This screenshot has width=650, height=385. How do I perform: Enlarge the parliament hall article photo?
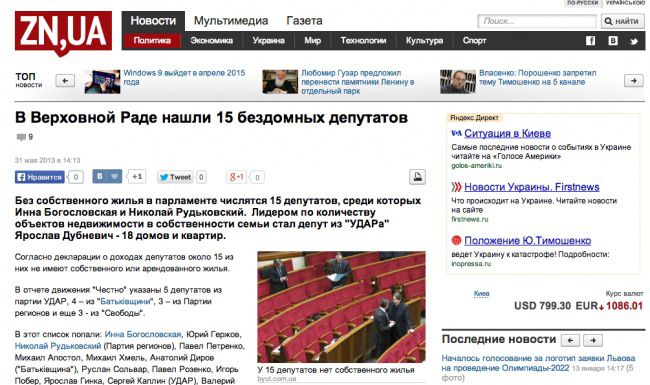pos(341,307)
